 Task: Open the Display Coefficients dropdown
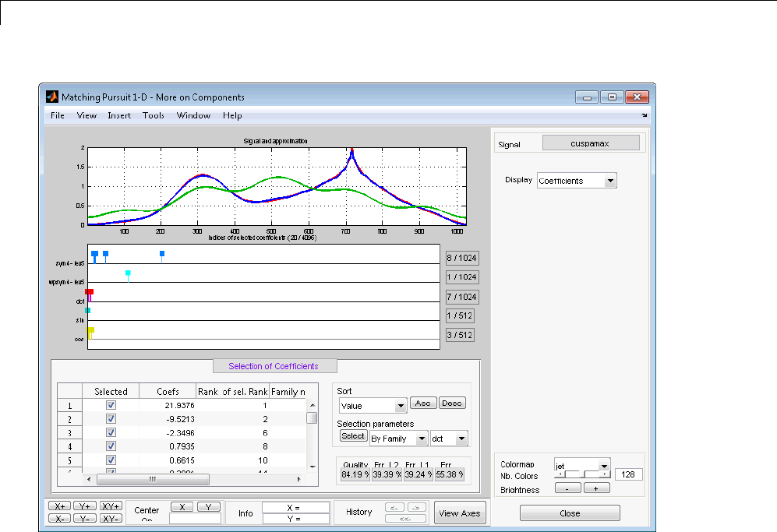[576, 181]
